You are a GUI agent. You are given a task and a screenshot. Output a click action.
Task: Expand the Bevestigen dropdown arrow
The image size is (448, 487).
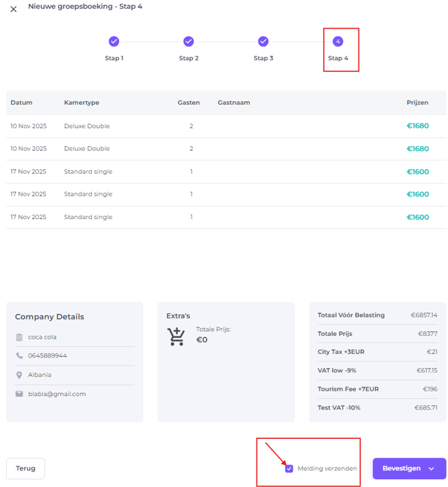click(431, 469)
